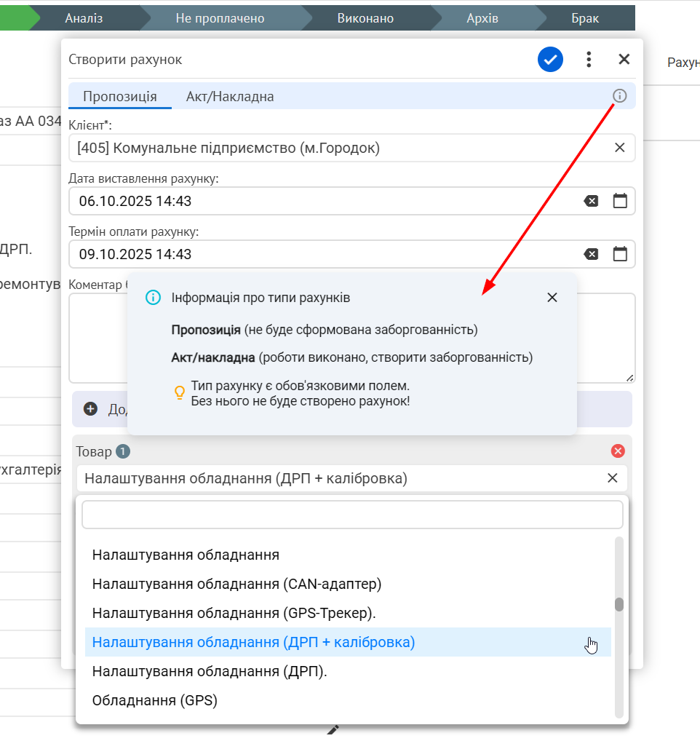This screenshot has width=700, height=741.
Task: Clear the invoice issue date 06.10.2025
Action: pyautogui.click(x=591, y=202)
